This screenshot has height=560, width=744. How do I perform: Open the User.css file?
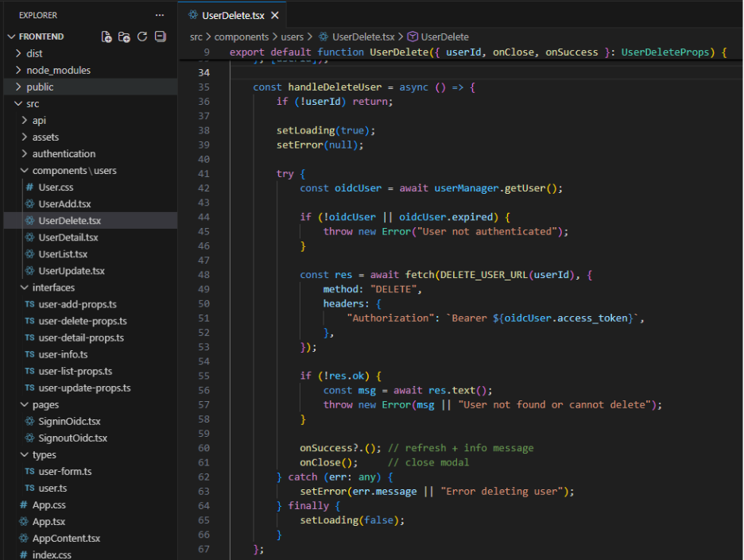56,187
